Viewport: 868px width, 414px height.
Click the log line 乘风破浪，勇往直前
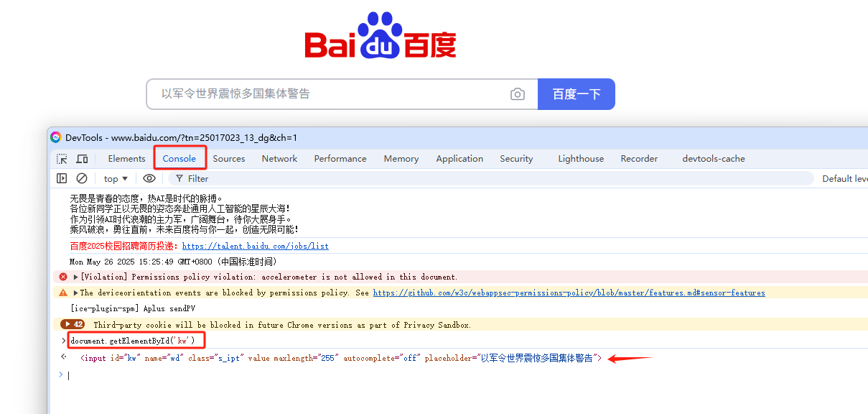[x=185, y=229]
